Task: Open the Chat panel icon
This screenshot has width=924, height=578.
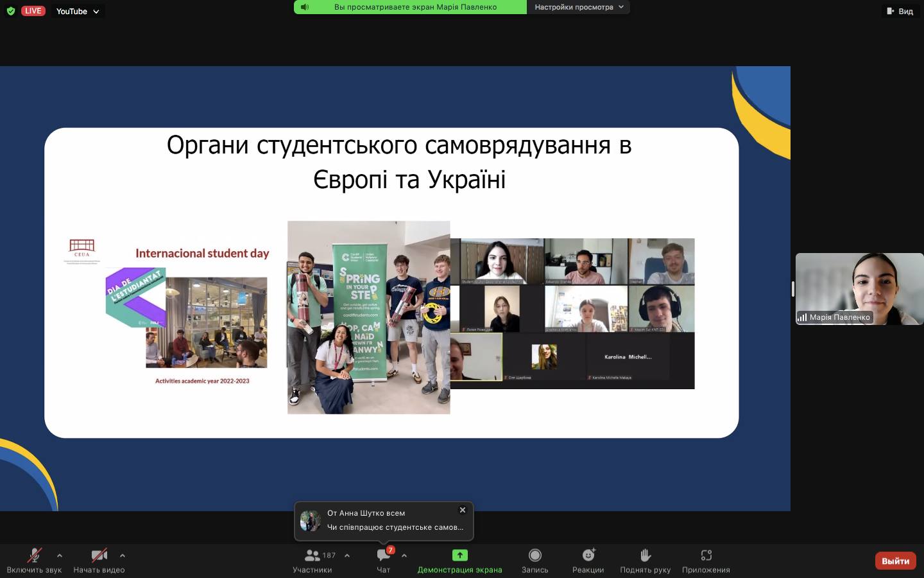Action: (x=384, y=556)
